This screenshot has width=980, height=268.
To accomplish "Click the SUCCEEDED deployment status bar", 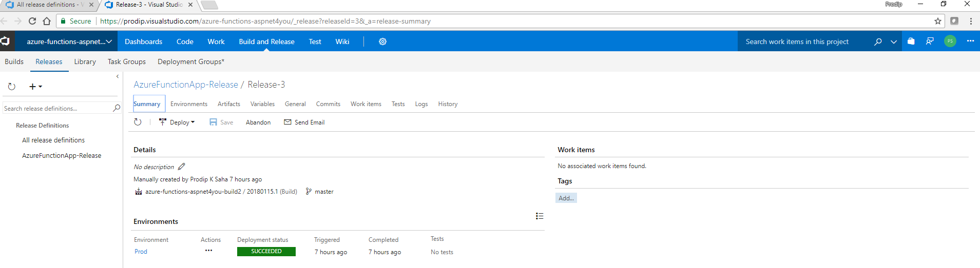I will coord(266,252).
